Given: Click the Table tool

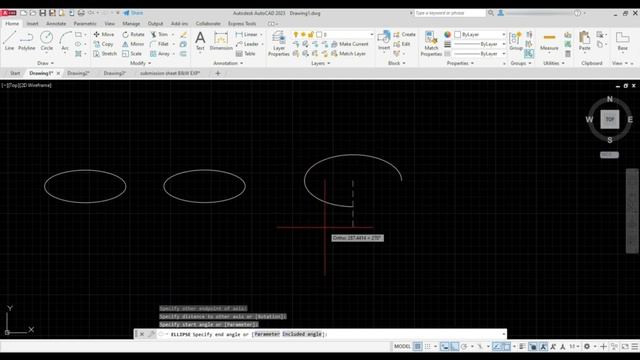Looking at the screenshot, I should (x=246, y=53).
